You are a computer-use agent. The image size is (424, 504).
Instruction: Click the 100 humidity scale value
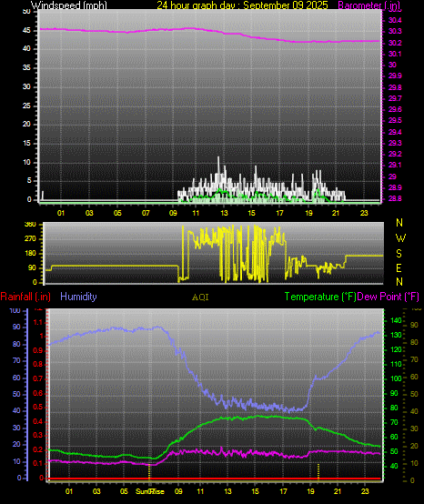[15, 310]
